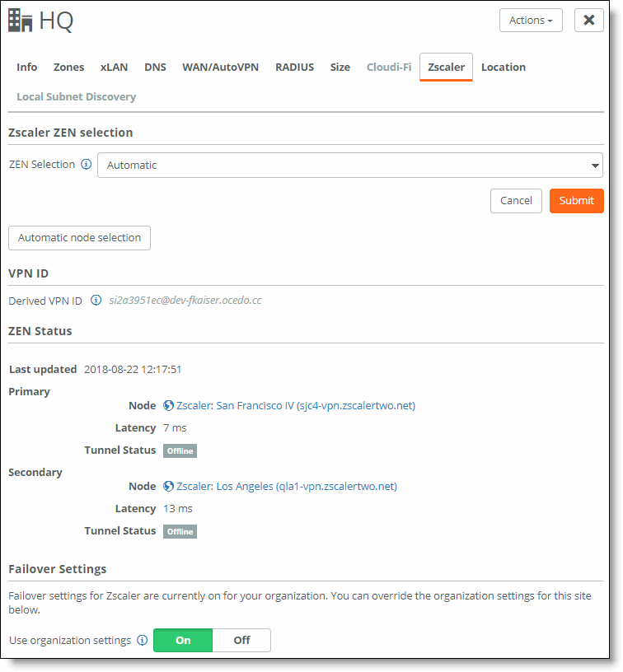
Task: Open the Local Subnet Discovery tab
Action: (77, 97)
